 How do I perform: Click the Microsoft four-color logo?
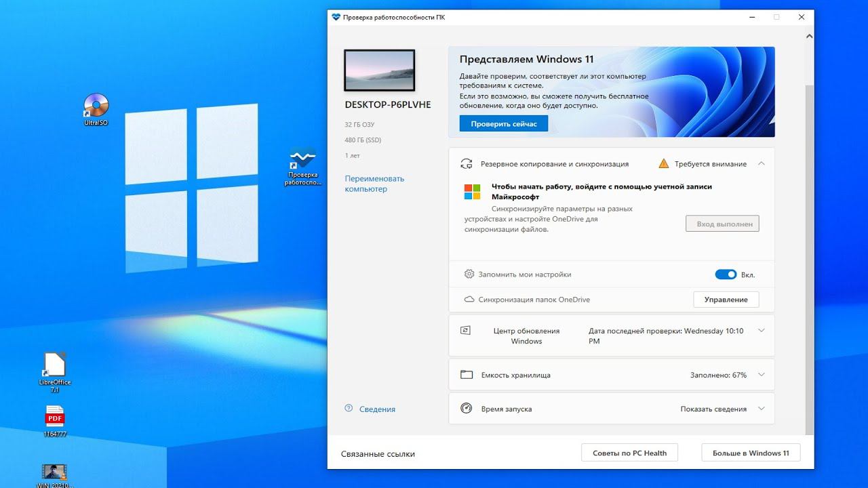(x=472, y=192)
